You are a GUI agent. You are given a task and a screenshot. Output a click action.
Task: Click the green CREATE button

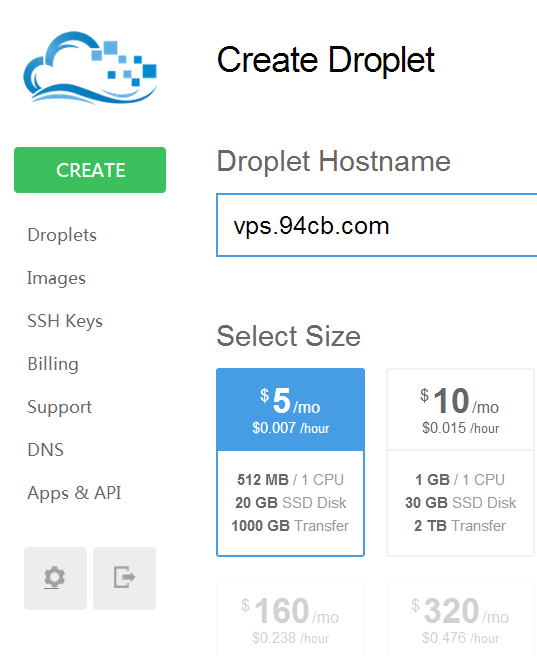point(90,170)
